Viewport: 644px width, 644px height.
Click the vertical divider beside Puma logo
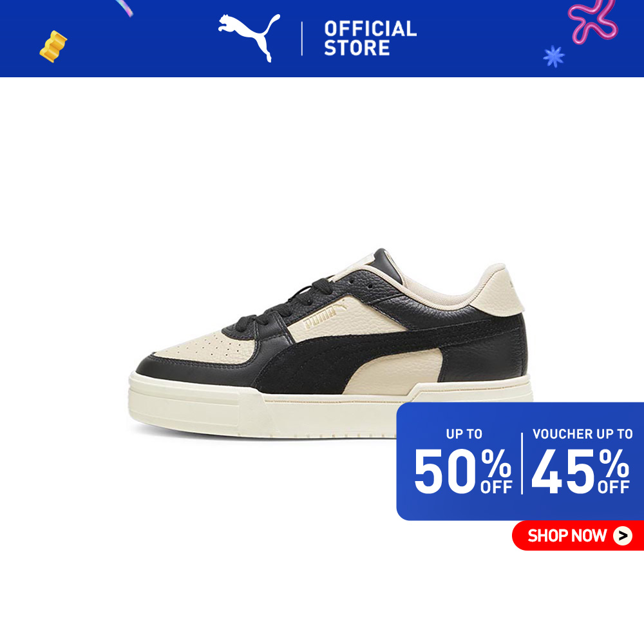[x=302, y=39]
